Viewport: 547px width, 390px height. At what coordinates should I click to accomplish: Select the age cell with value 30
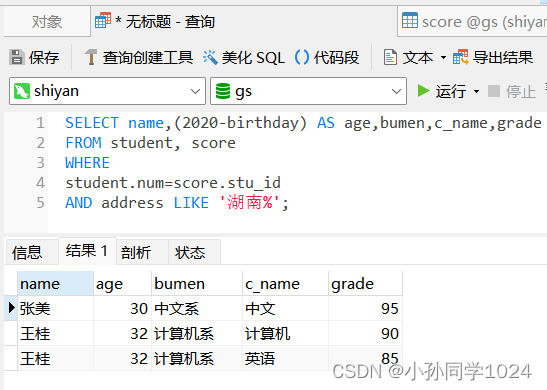tap(122, 308)
